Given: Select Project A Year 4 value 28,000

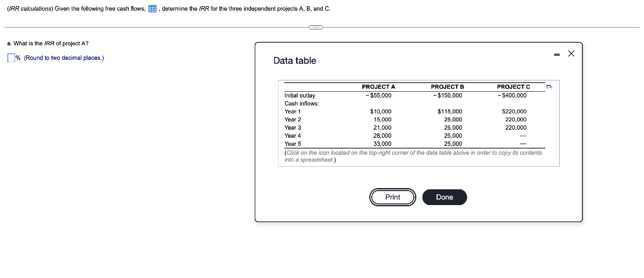Looking at the screenshot, I should click(382, 135).
